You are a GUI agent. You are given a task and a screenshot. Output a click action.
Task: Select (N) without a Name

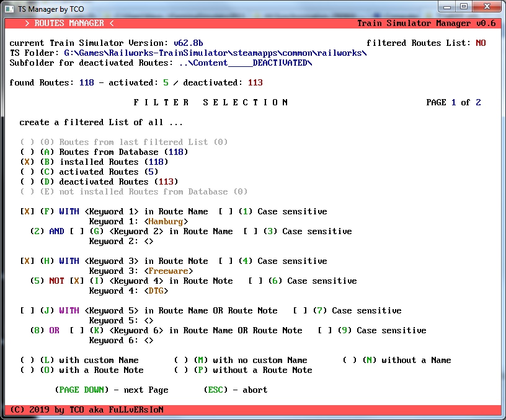pyautogui.click(x=350, y=360)
